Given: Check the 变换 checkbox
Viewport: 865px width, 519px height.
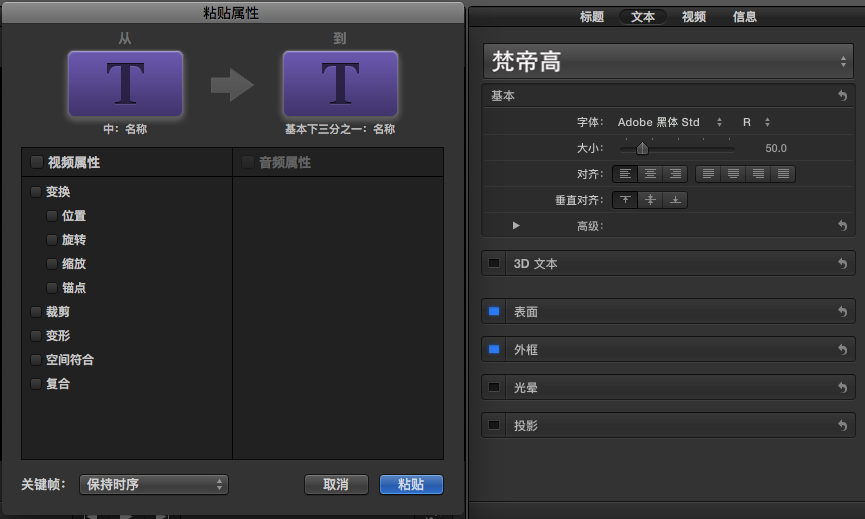Looking at the screenshot, I should pyautogui.click(x=36, y=192).
